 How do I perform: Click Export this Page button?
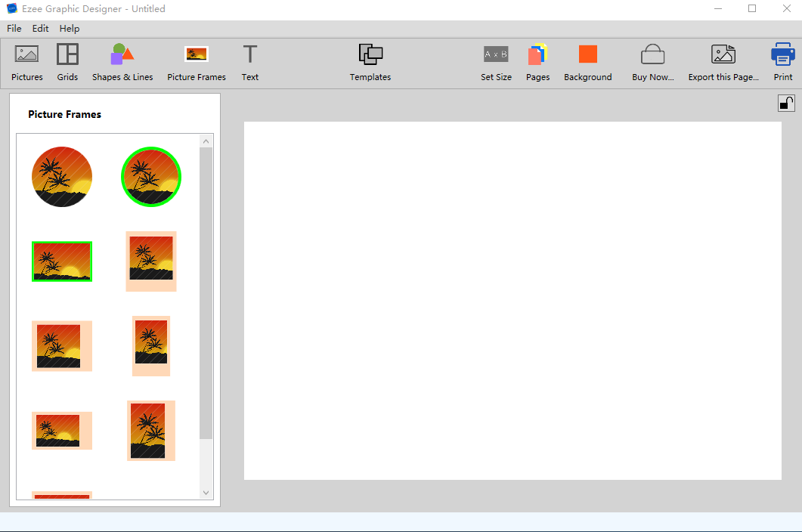point(723,62)
